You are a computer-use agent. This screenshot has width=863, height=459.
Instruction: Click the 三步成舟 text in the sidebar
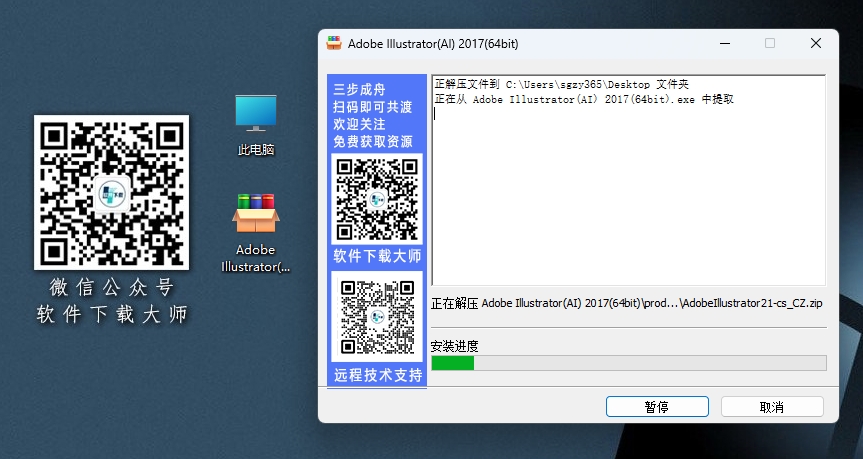359,89
